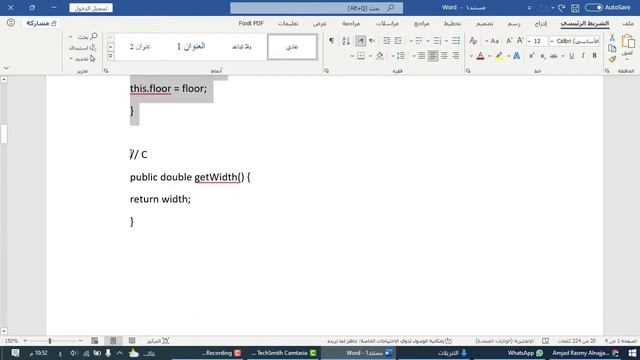Open the font color dropdown arrow
Screen dimensions: 640x360
coord(471,56)
